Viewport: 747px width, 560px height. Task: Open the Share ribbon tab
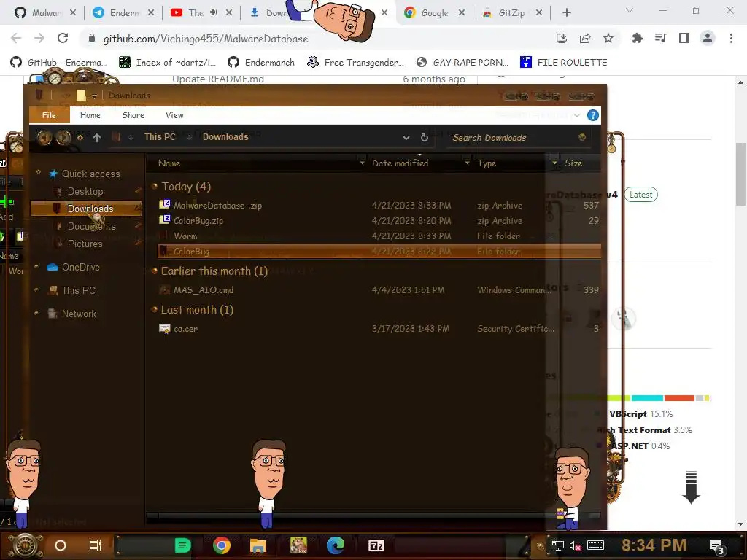point(133,115)
